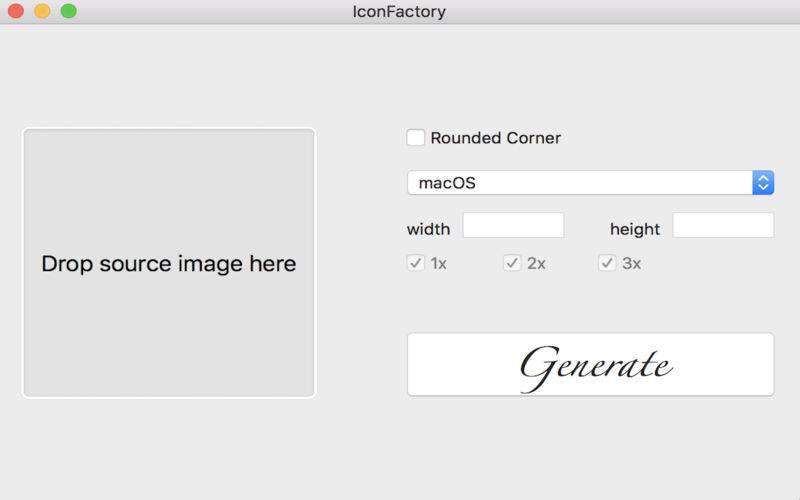Click the Generate button
800x500 pixels.
click(x=590, y=364)
